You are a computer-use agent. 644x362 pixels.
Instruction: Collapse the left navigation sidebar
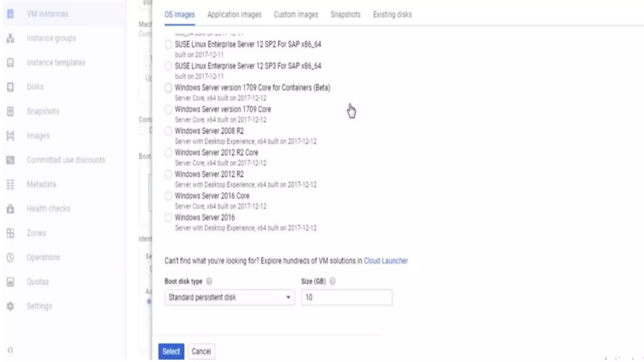coord(10,350)
